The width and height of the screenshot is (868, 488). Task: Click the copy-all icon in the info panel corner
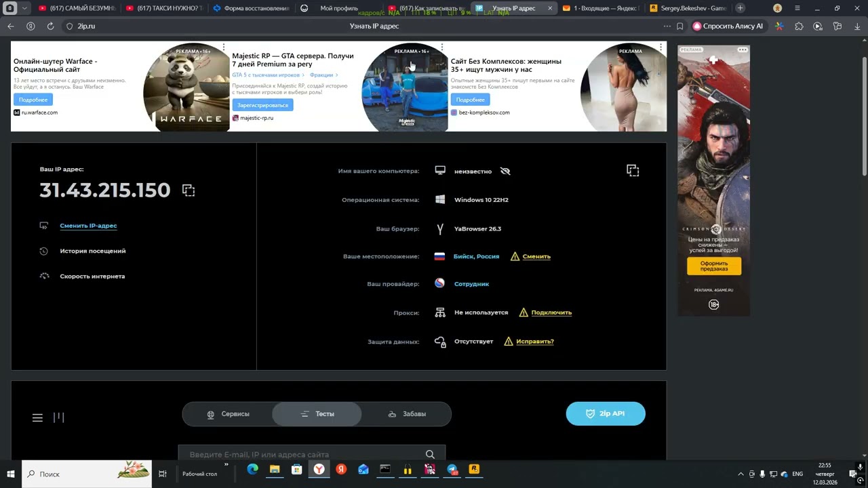(633, 170)
